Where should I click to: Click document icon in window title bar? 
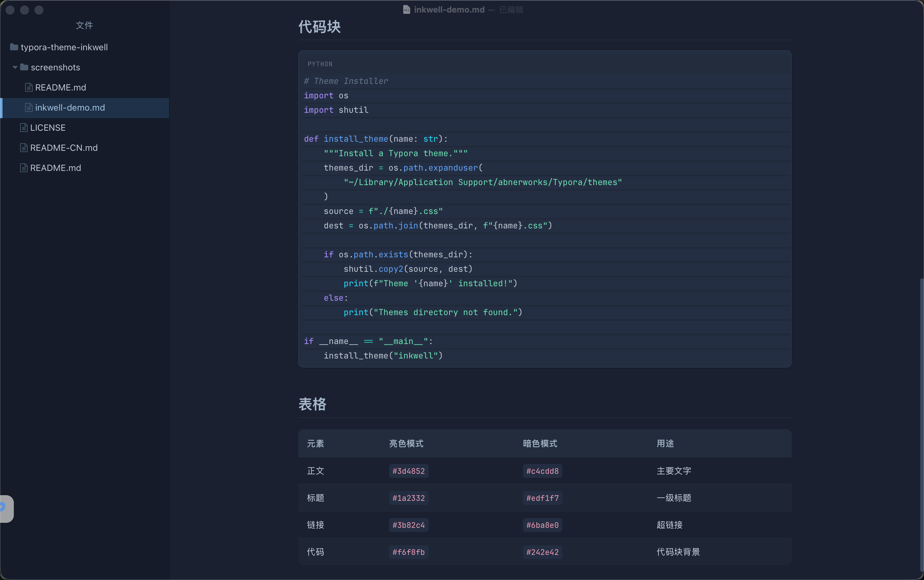[x=406, y=10]
